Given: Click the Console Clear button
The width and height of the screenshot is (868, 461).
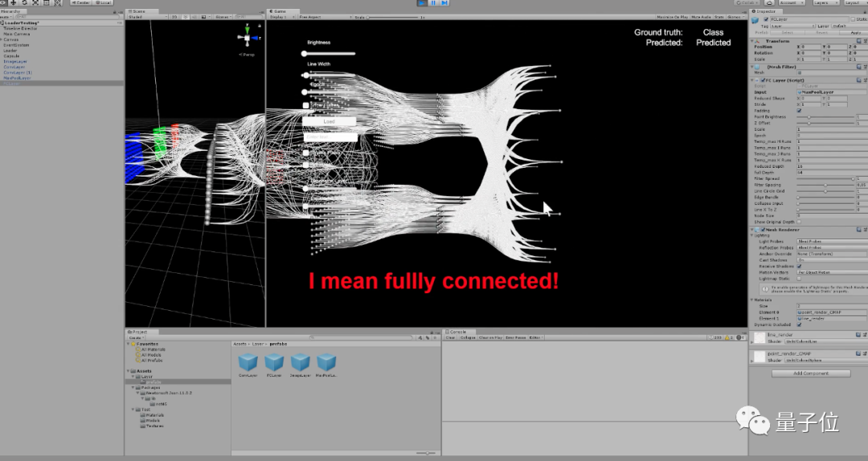Looking at the screenshot, I should [x=450, y=337].
